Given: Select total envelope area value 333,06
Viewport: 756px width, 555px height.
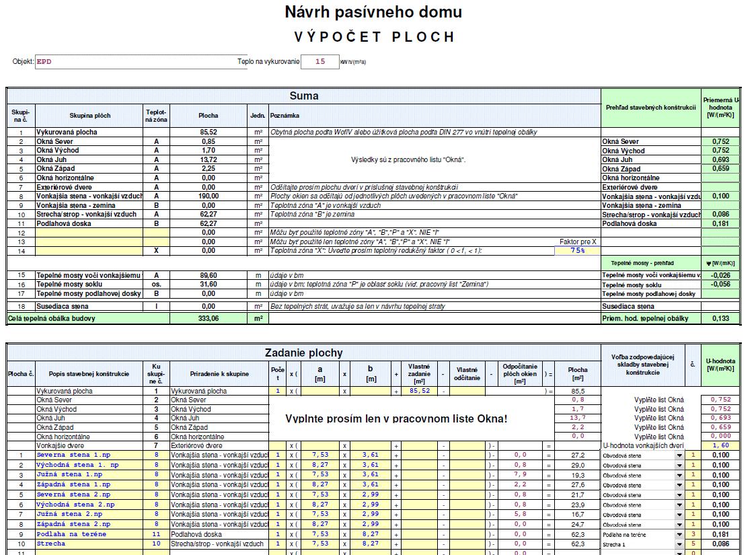Looking at the screenshot, I should [x=209, y=318].
